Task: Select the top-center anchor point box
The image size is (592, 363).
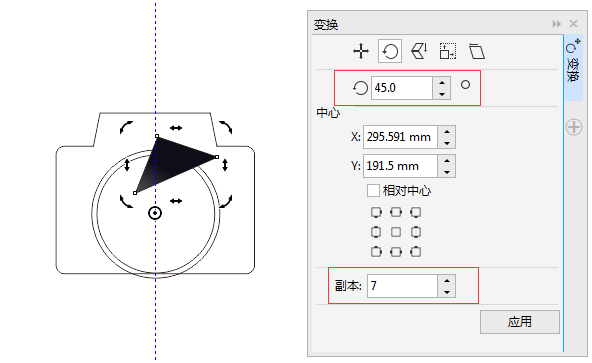Action: [396, 212]
